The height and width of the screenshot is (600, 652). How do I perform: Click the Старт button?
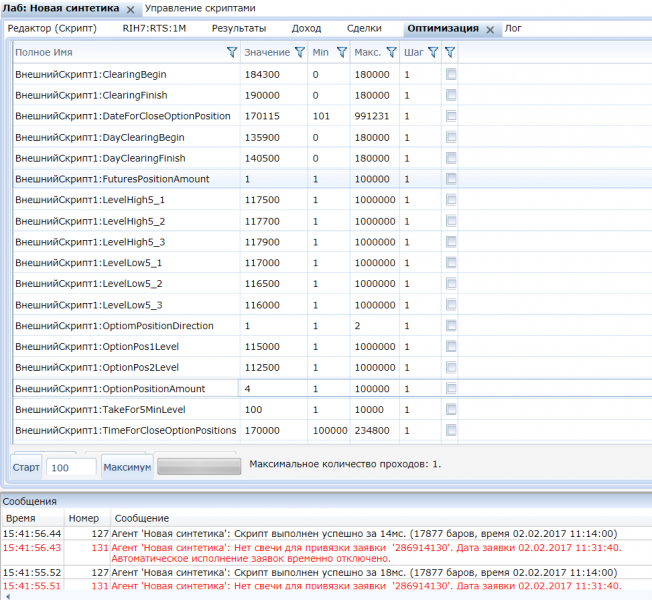pos(26,467)
